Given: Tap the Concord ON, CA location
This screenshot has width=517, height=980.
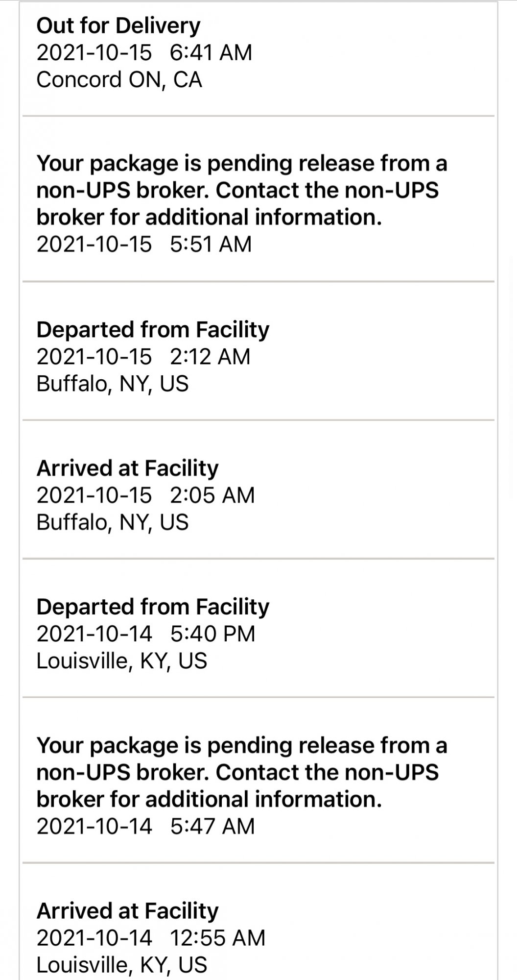Looking at the screenshot, I should 119,79.
